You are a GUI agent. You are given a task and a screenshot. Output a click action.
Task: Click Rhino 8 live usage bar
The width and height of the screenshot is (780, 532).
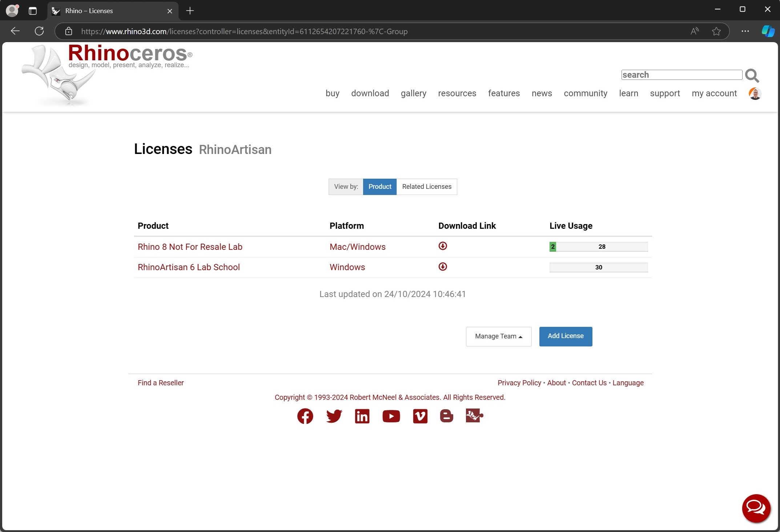[x=598, y=247]
